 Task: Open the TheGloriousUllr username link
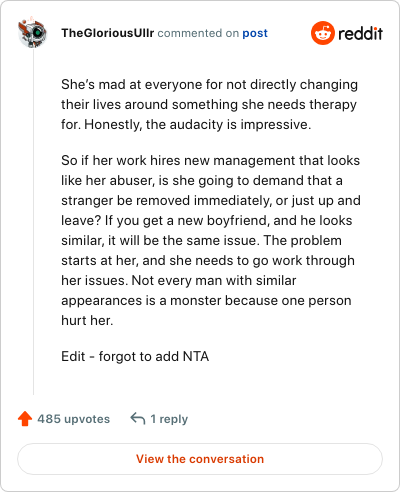(x=108, y=33)
